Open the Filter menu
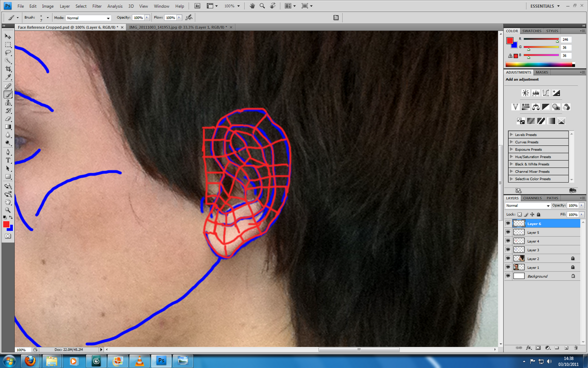 tap(97, 6)
